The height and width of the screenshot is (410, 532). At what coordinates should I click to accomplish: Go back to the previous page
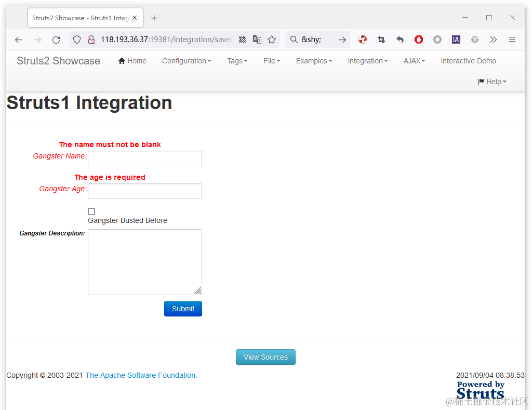point(19,39)
